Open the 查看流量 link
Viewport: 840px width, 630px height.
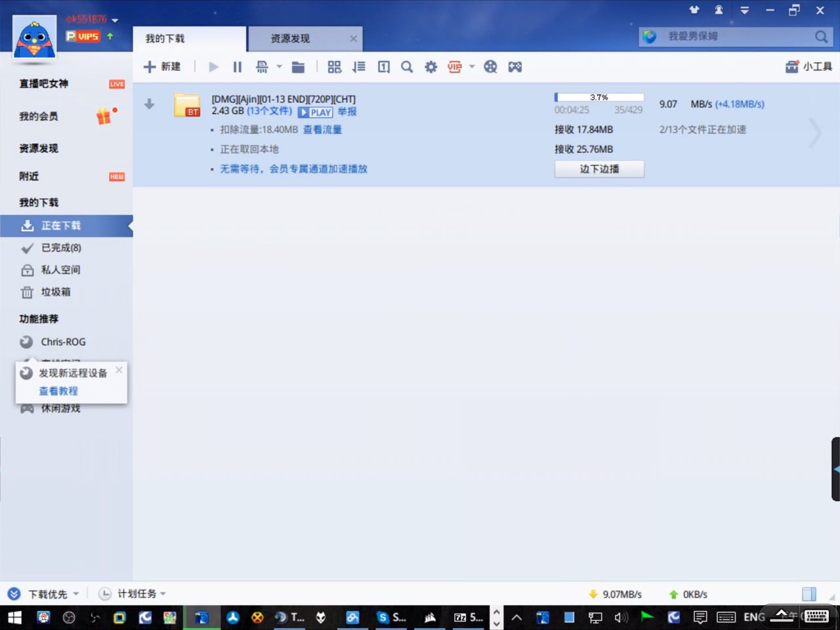pos(322,130)
